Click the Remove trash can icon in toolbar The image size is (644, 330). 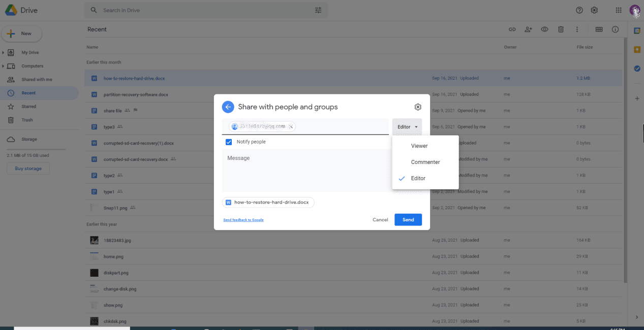pos(561,29)
